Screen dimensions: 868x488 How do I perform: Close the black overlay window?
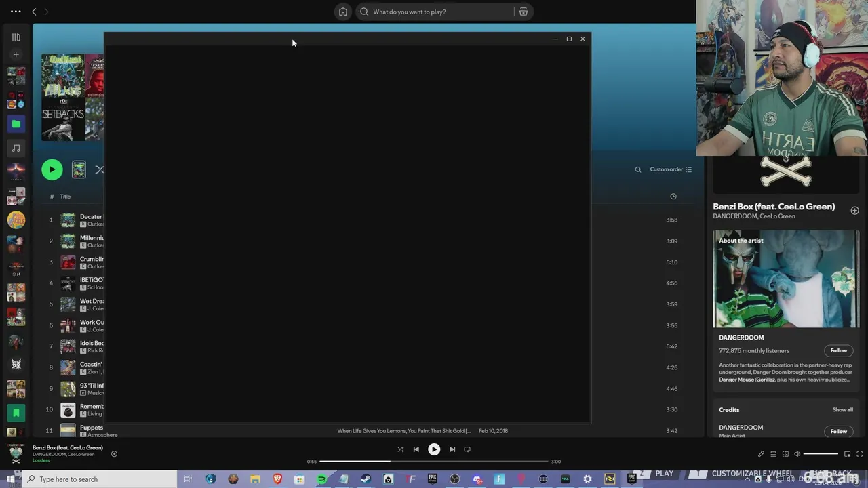[x=583, y=39]
